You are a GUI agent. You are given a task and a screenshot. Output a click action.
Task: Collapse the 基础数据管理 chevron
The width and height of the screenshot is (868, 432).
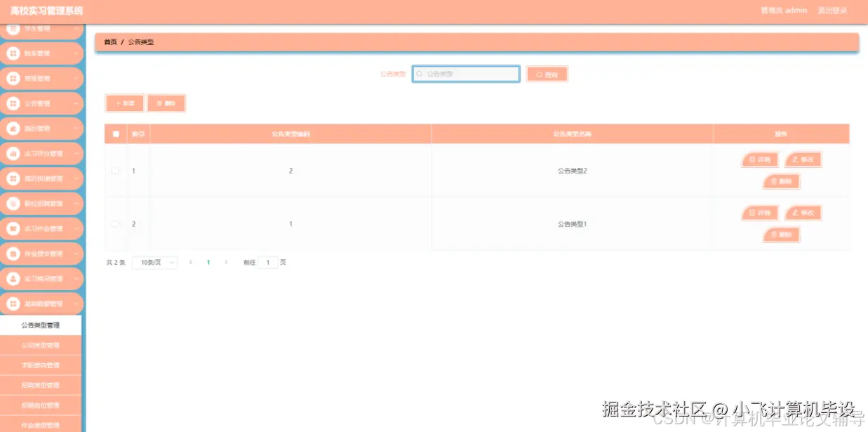point(76,304)
